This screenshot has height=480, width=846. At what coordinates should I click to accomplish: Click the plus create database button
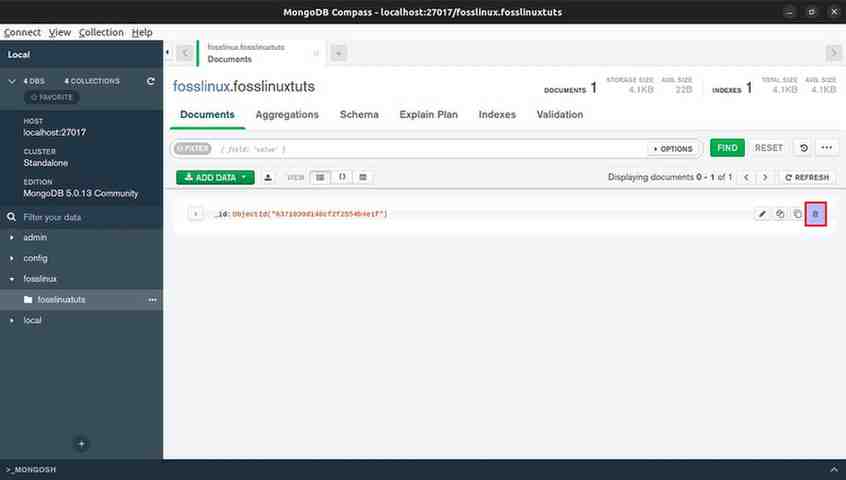(81, 444)
